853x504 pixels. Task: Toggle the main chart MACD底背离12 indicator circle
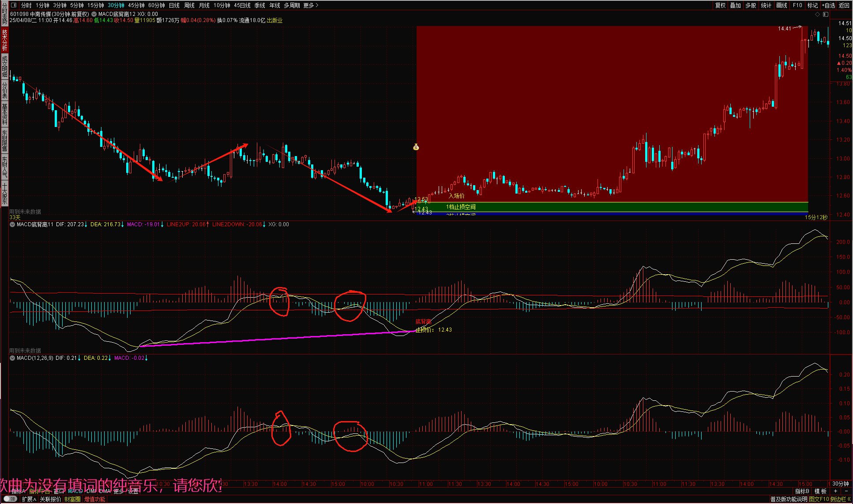94,14
